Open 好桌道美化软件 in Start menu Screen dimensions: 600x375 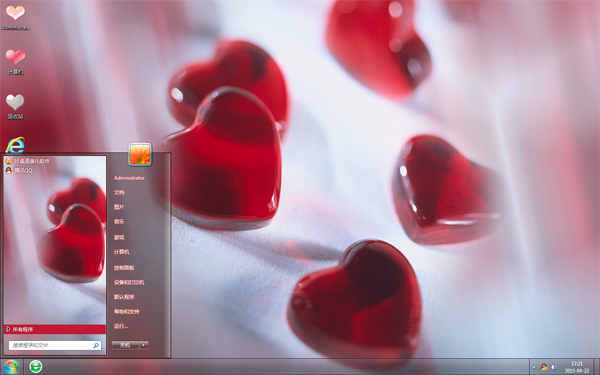pyautogui.click(x=28, y=161)
